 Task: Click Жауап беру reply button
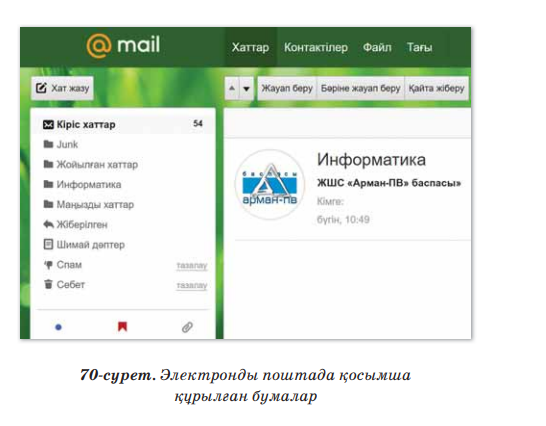[287, 88]
